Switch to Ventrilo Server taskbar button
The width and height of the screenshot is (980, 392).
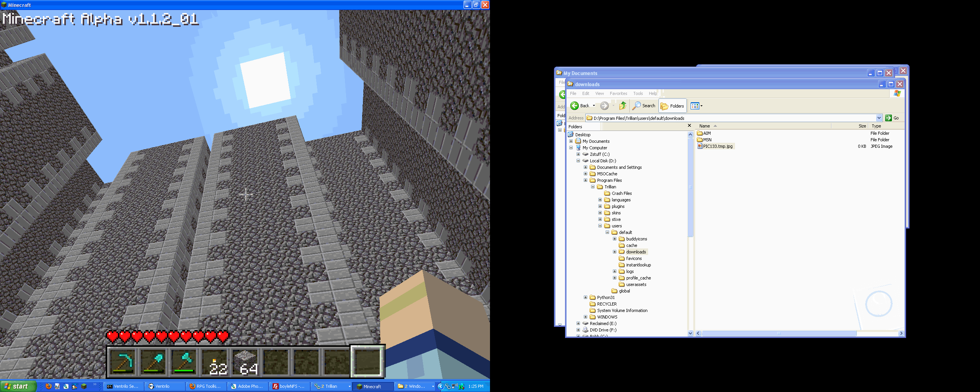click(123, 386)
